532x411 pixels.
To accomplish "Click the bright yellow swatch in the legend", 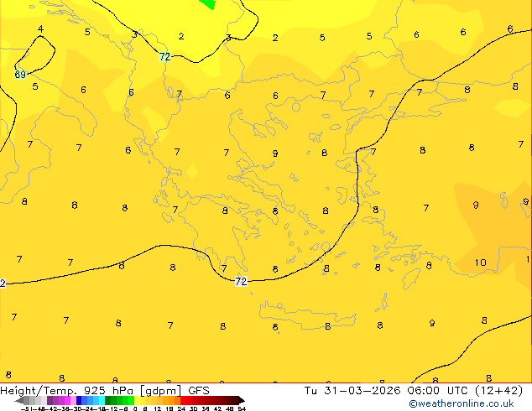I will 137,400.
